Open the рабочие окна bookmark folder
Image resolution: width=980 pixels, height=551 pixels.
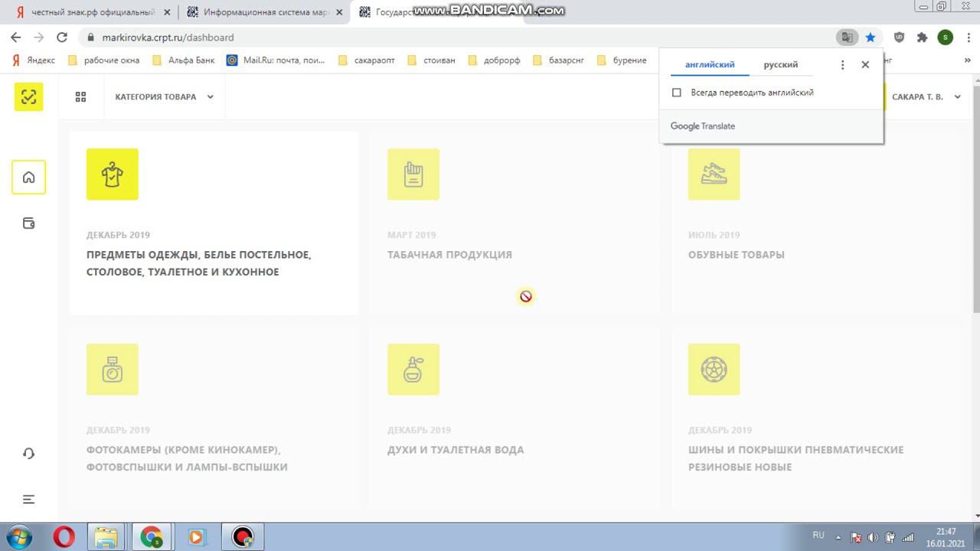point(103,60)
